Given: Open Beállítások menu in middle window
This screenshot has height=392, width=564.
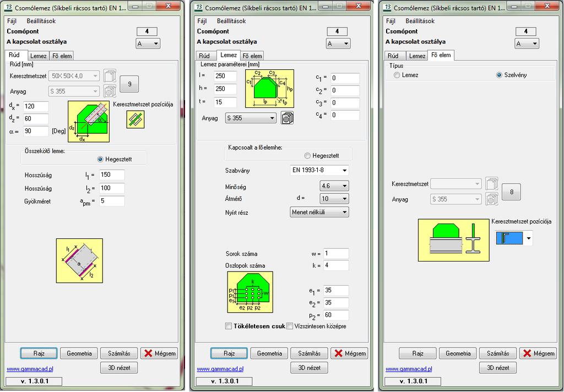Looking at the screenshot, I should tap(231, 21).
